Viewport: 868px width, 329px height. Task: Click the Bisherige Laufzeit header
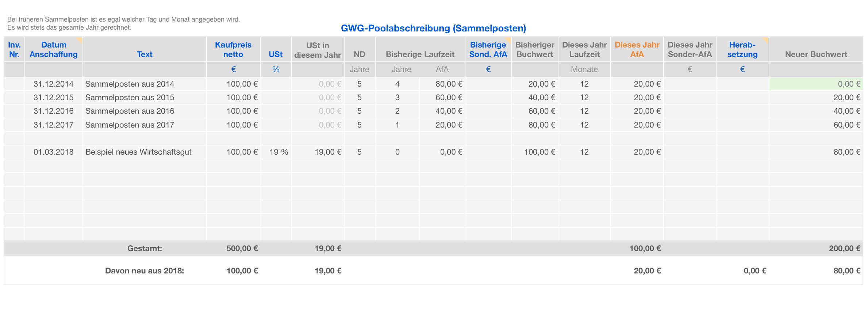tap(420, 54)
